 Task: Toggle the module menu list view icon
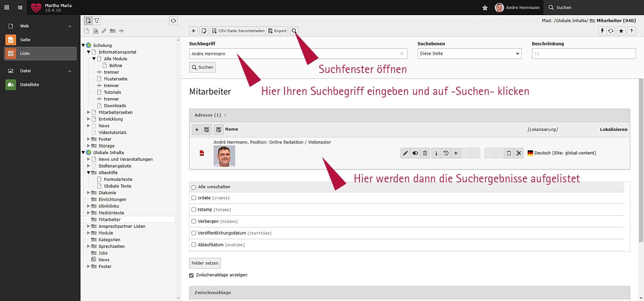(x=20, y=7)
